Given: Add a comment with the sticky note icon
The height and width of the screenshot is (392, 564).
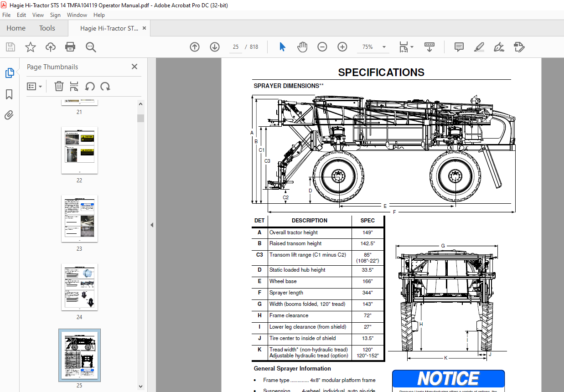Looking at the screenshot, I should (x=459, y=47).
